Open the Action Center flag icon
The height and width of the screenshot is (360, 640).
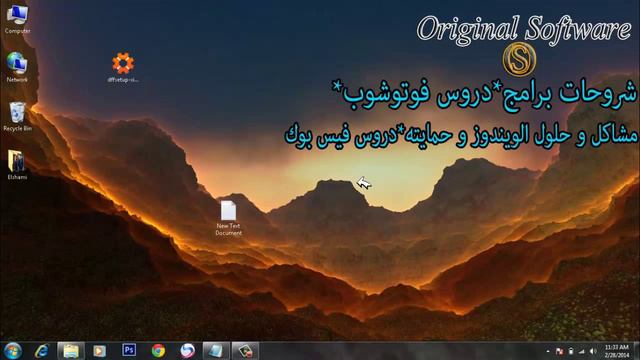(x=560, y=351)
